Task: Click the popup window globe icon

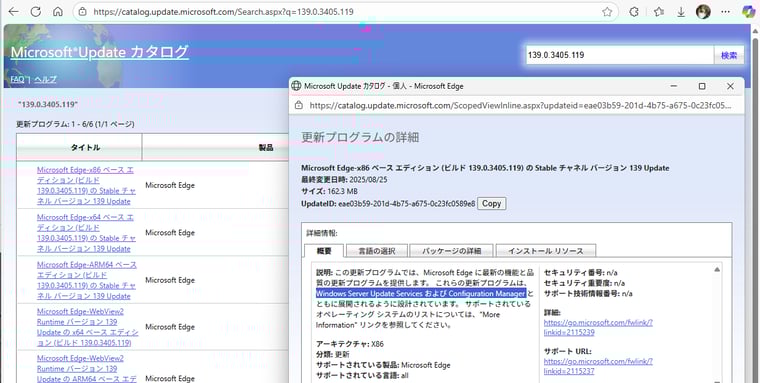Action: pos(296,86)
